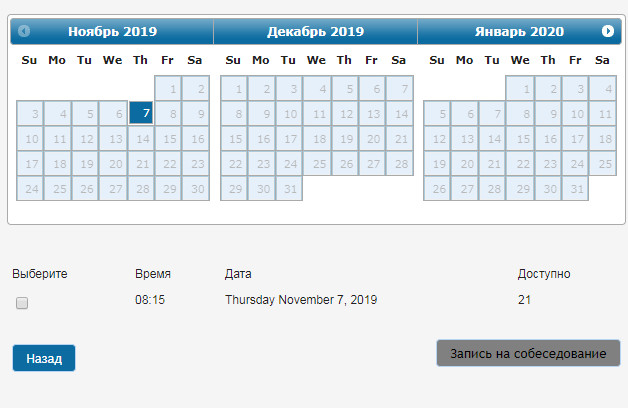This screenshot has width=628, height=408.
Task: Click the Thursday November 7, 2019 date text
Action: tap(300, 299)
